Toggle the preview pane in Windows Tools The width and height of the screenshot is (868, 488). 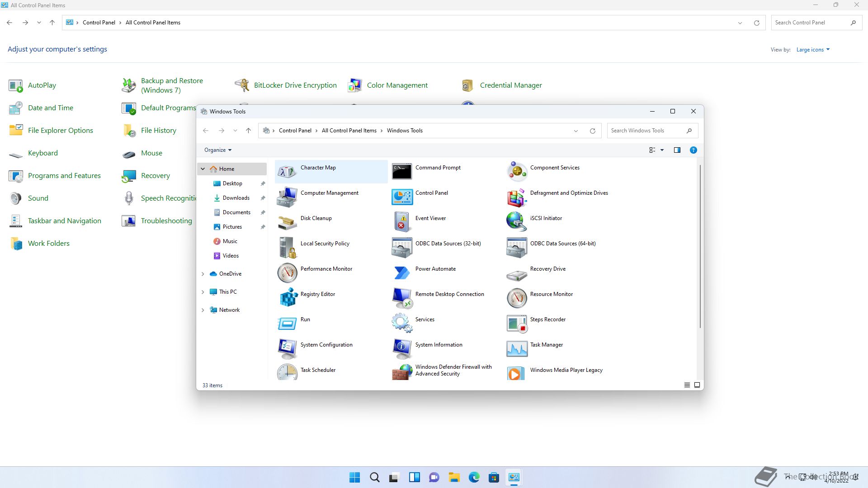click(677, 150)
